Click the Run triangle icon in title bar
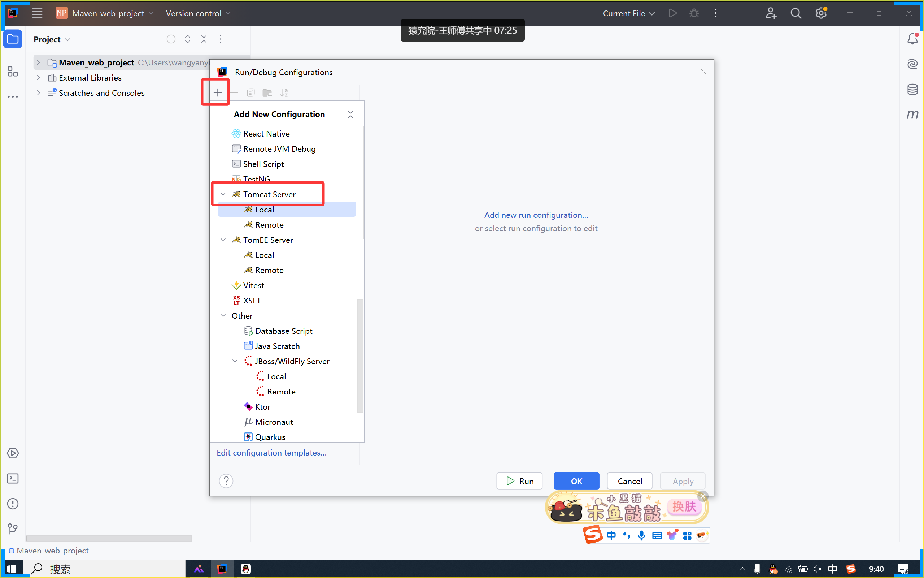This screenshot has width=924, height=578. click(x=673, y=13)
